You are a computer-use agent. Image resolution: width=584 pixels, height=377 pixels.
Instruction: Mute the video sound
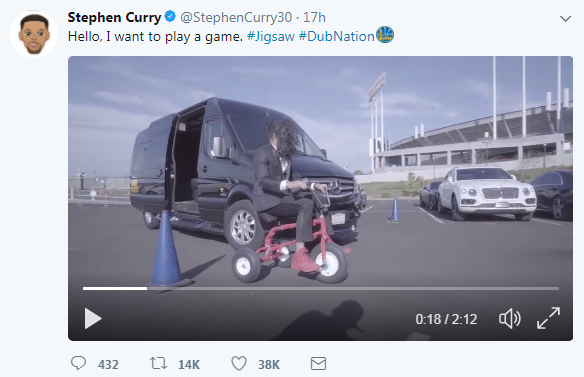tap(510, 319)
